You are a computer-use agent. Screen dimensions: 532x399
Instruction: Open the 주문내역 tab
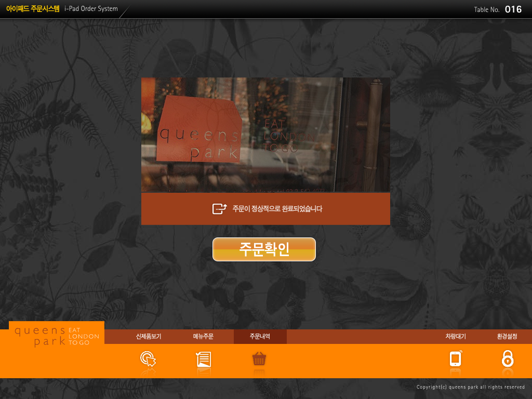pos(260,337)
